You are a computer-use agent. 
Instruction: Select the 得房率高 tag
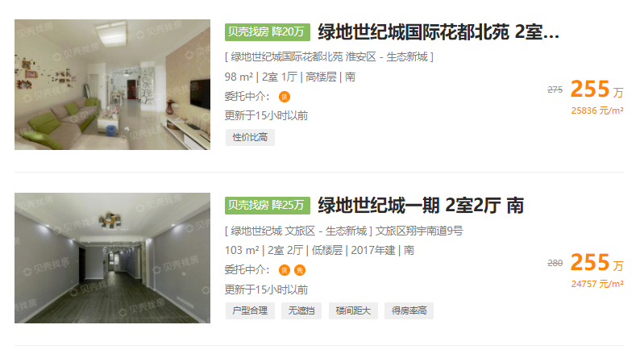[409, 310]
